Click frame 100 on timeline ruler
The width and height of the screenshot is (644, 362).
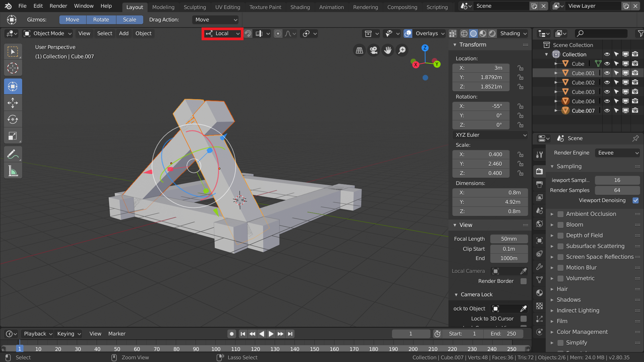(x=216, y=349)
